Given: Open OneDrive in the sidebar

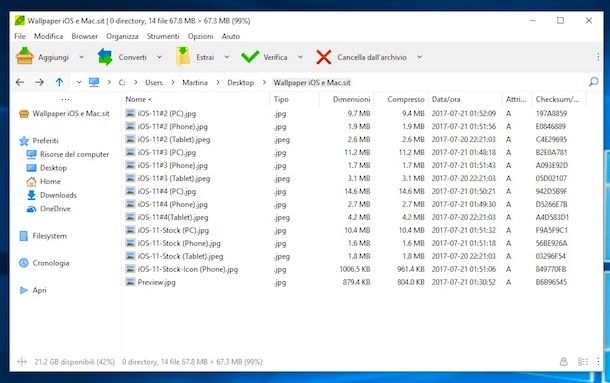Looking at the screenshot, I should 55,209.
